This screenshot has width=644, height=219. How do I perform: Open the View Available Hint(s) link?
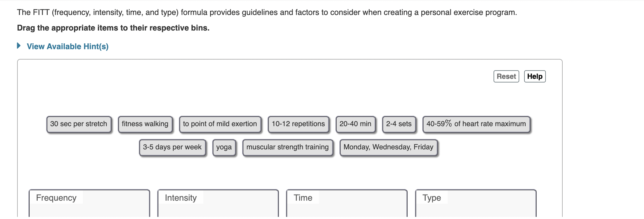[x=68, y=47]
